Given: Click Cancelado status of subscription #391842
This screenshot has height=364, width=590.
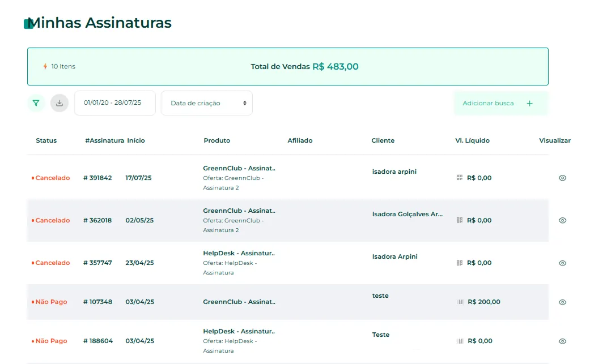Looking at the screenshot, I should point(51,178).
